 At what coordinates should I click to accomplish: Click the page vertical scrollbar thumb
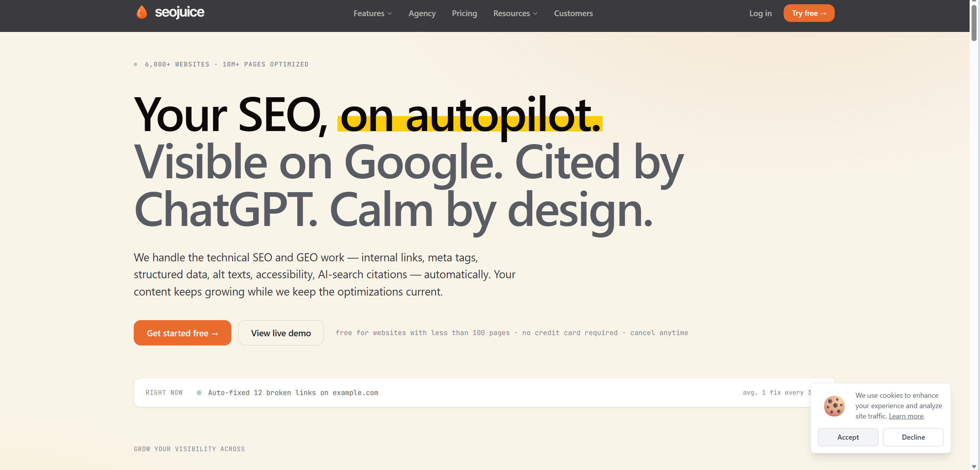[974, 23]
